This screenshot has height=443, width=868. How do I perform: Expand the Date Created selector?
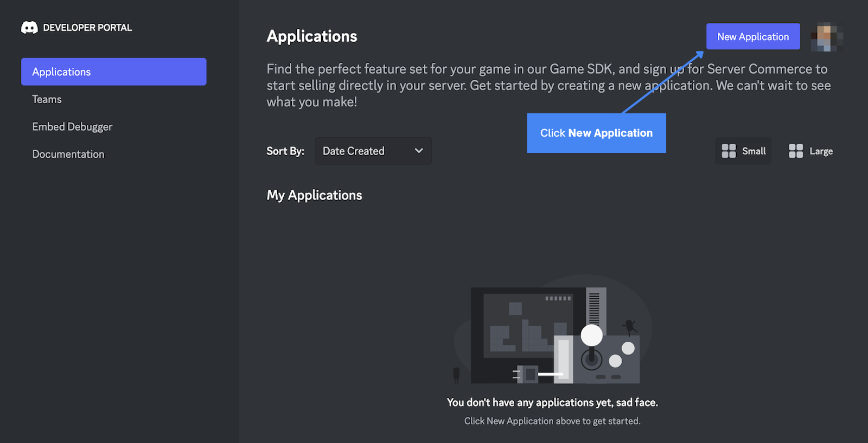pyautogui.click(x=373, y=151)
